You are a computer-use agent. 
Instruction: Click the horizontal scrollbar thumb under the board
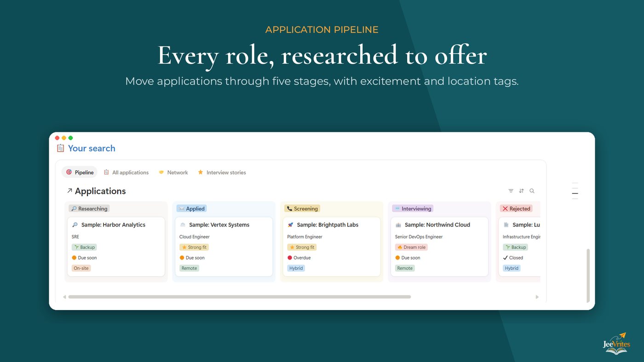coord(239,297)
